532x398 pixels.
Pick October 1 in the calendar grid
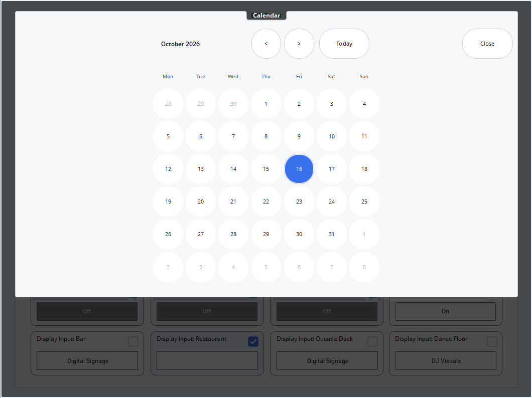pyautogui.click(x=266, y=104)
